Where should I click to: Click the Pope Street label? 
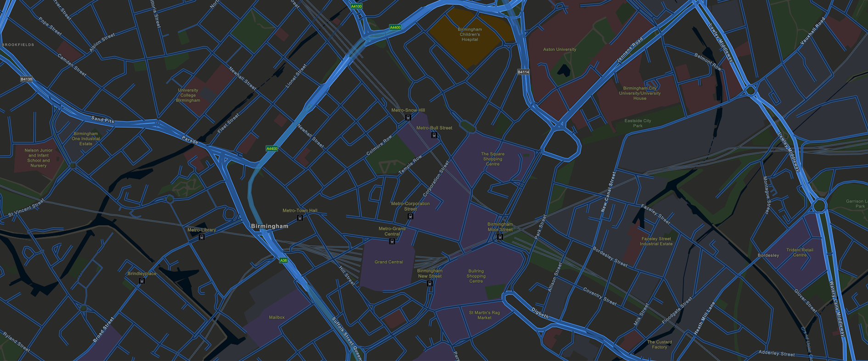coord(50,26)
